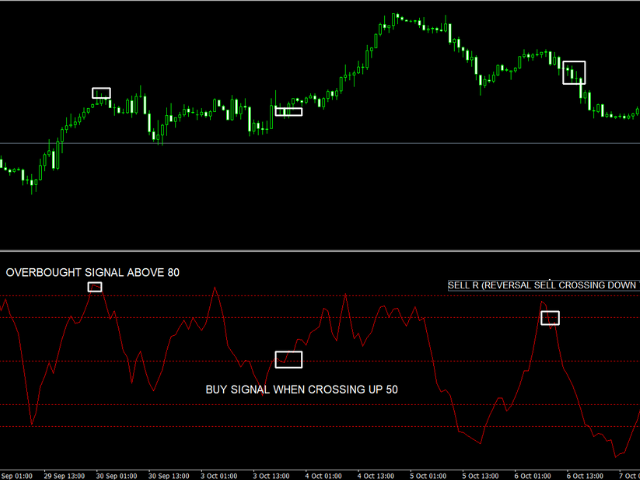This screenshot has height=480, width=640.
Task: Click the divider between chart and indicator window
Action: tap(320, 251)
